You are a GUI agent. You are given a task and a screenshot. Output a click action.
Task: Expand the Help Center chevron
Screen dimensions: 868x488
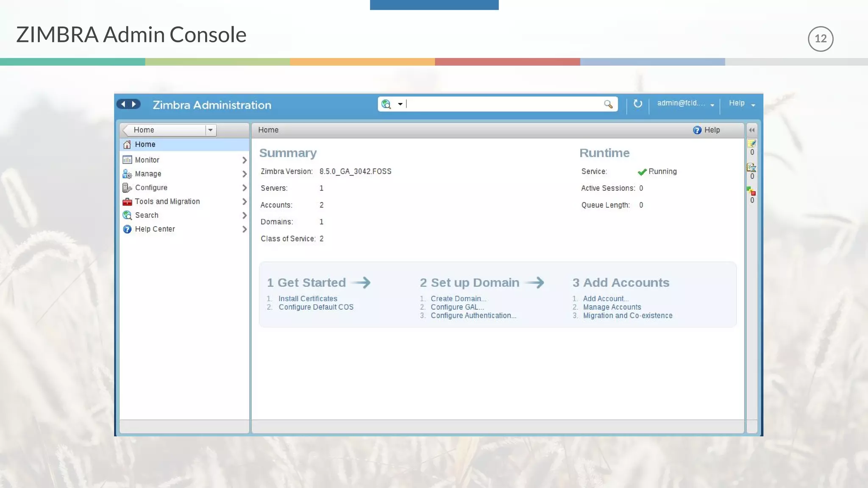click(x=244, y=229)
